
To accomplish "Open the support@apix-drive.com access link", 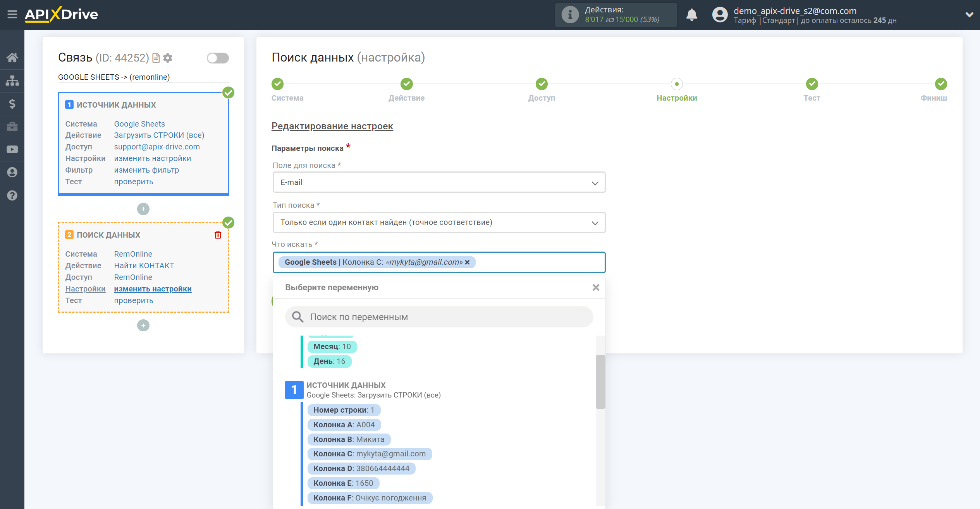I will click(157, 147).
